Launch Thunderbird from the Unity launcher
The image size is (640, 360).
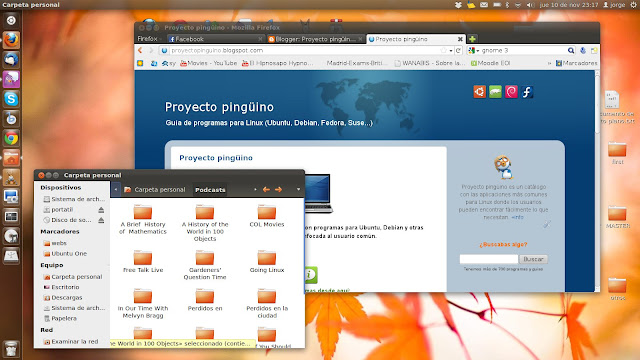tap(11, 60)
